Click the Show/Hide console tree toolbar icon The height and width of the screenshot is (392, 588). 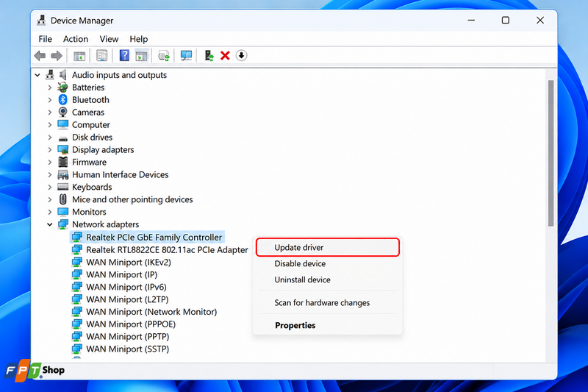[79, 56]
